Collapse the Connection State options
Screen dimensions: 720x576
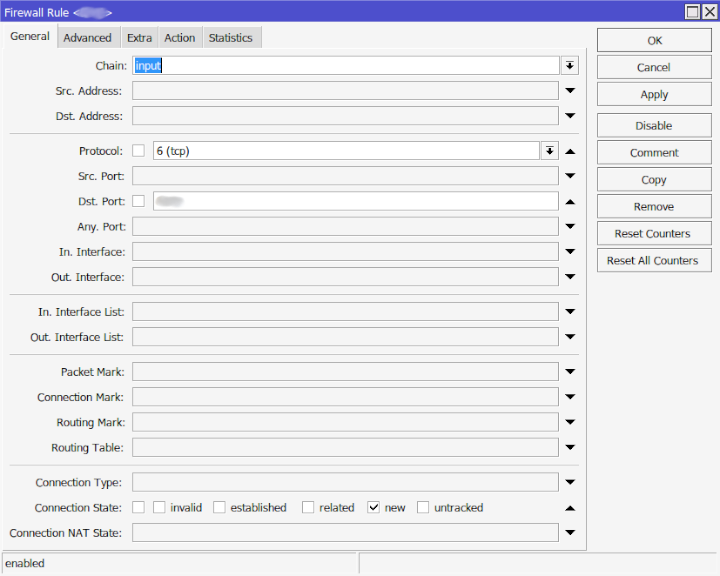570,508
